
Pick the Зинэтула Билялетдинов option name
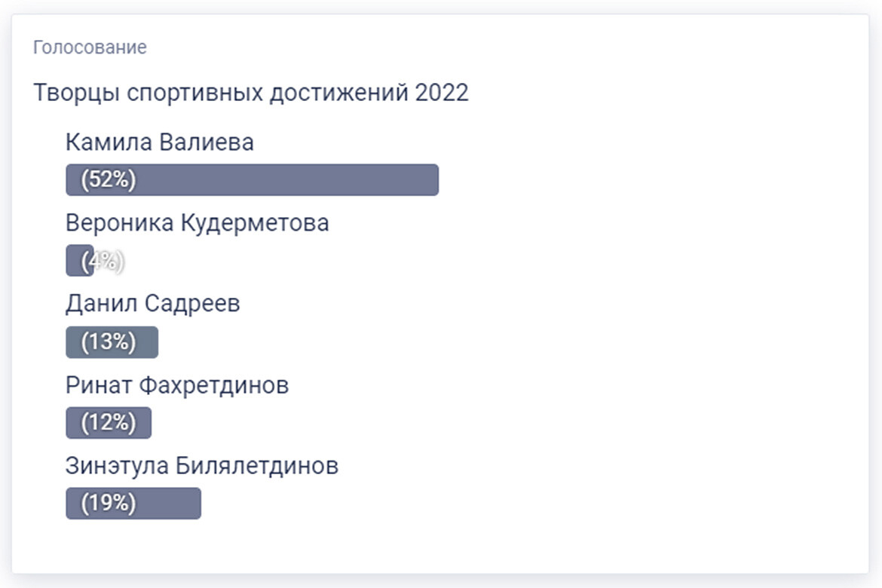[201, 466]
